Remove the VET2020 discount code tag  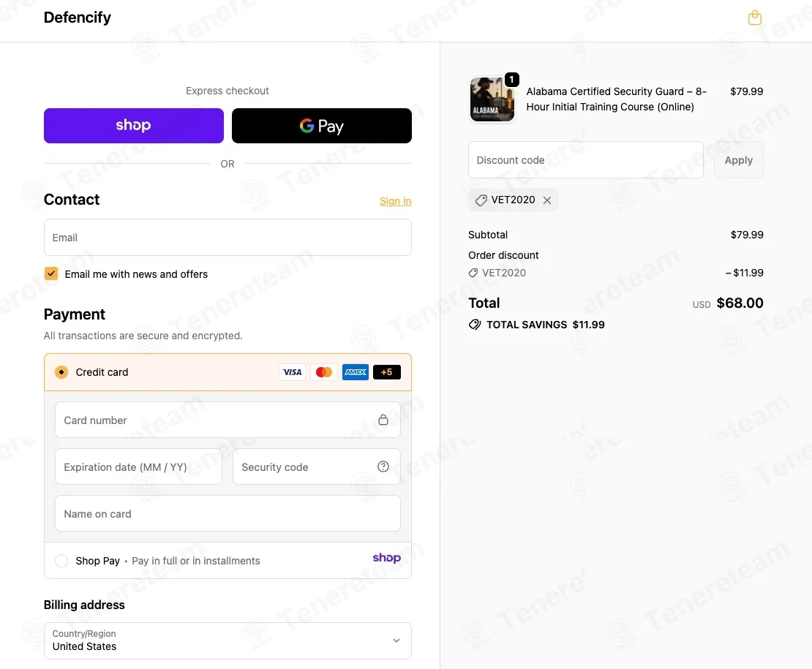547,200
